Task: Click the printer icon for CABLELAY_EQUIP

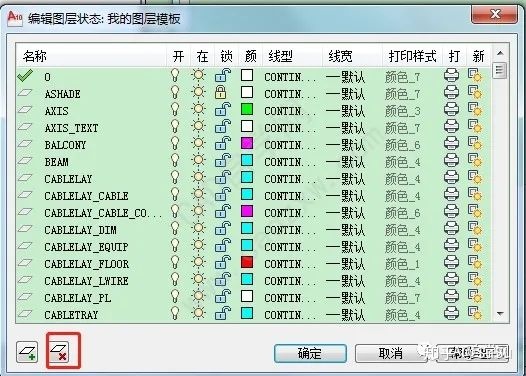Action: pos(451,246)
